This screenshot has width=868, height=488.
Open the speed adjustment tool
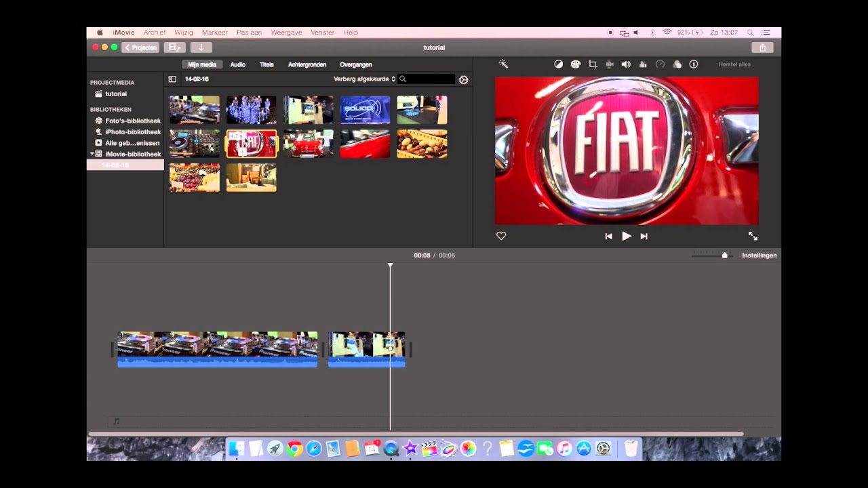(x=660, y=64)
